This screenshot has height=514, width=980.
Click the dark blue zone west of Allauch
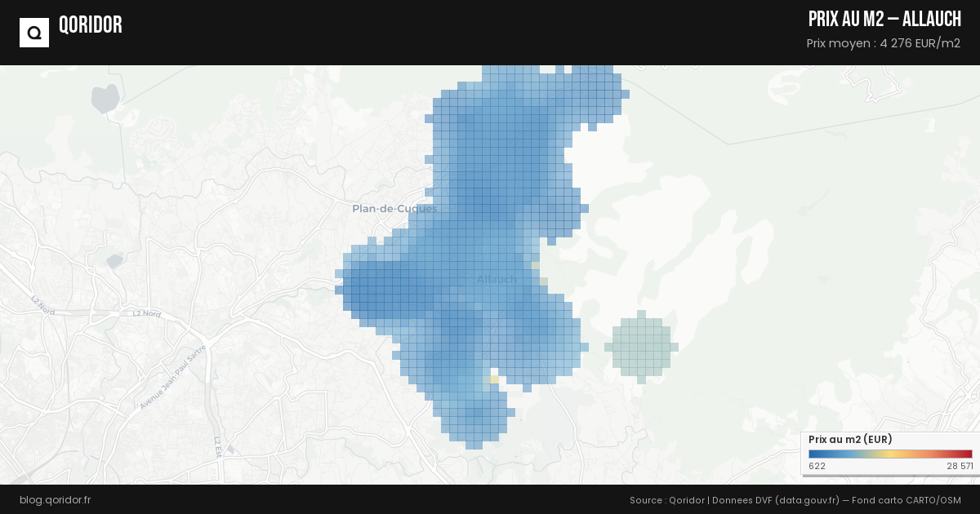pos(376,290)
